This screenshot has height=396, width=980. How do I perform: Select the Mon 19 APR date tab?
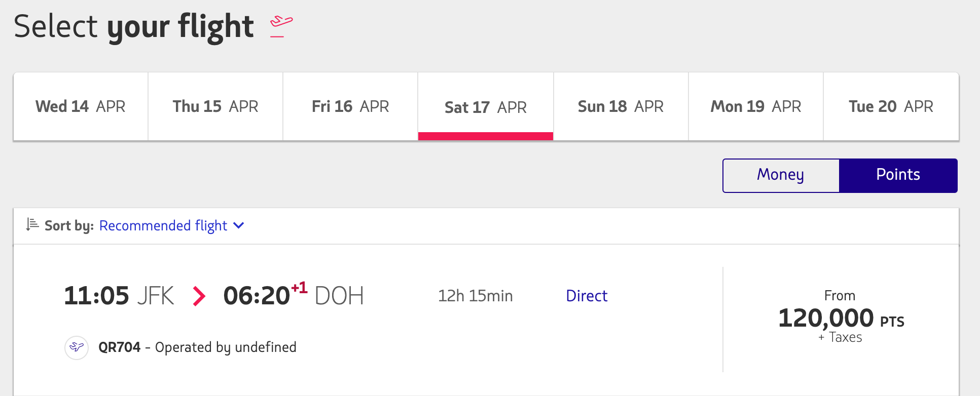tap(755, 106)
